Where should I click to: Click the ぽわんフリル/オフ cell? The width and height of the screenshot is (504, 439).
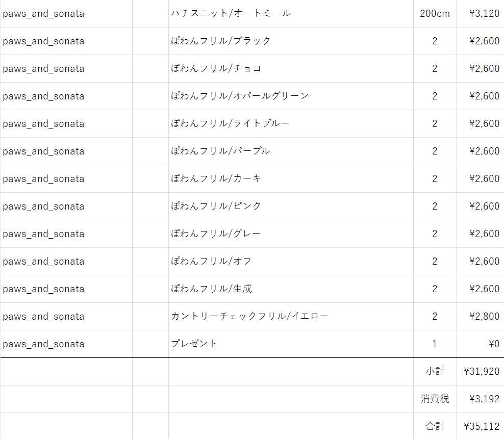click(291, 261)
